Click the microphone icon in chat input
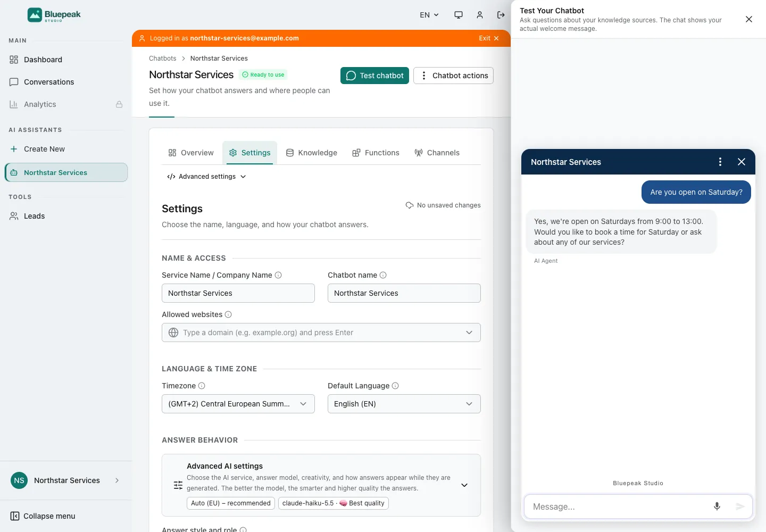Image resolution: width=766 pixels, height=532 pixels. pyautogui.click(x=717, y=506)
